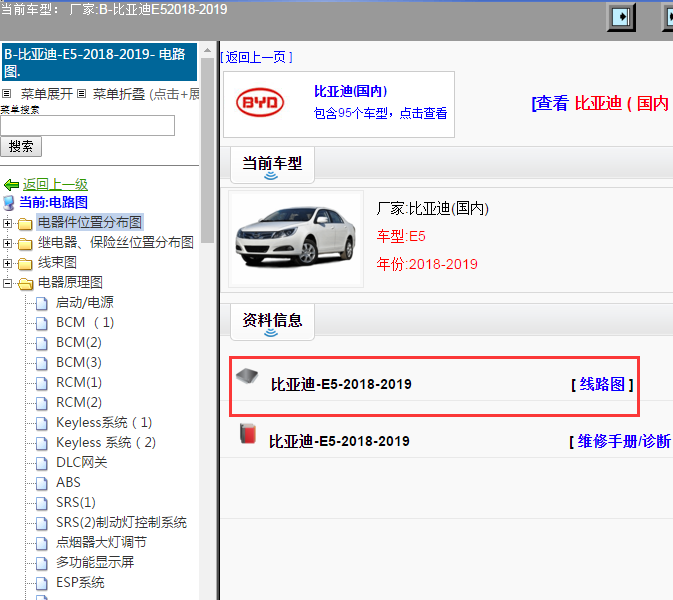Click folder icon for 线束图

click(x=25, y=264)
